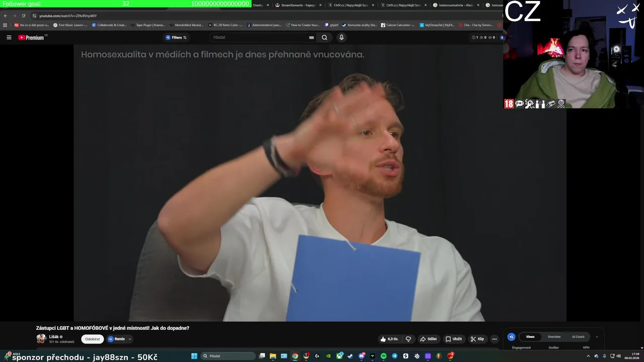The width and height of the screenshot is (644, 362).
Task: Open Telegram from the taskbar
Action: click(394, 356)
